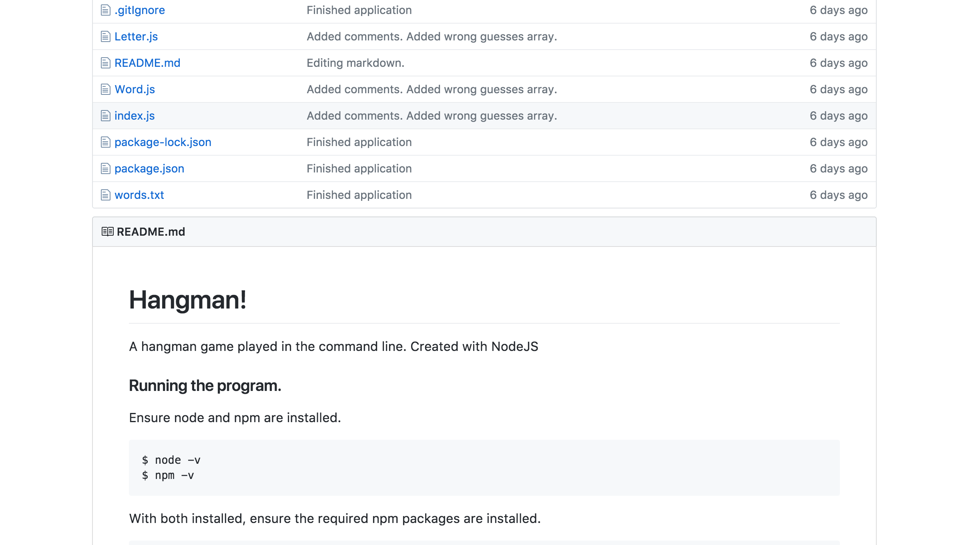The height and width of the screenshot is (545, 980).
Task: Open the package.json file
Action: (149, 168)
